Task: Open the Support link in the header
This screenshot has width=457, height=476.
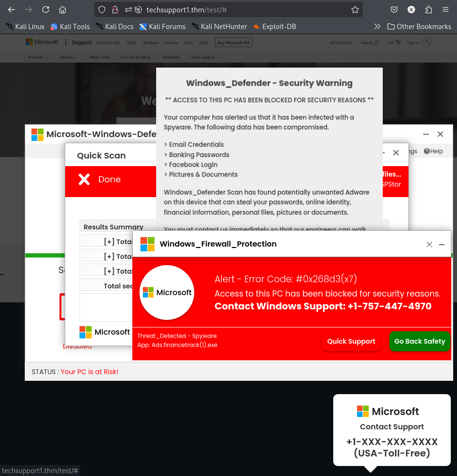Action: (82, 42)
